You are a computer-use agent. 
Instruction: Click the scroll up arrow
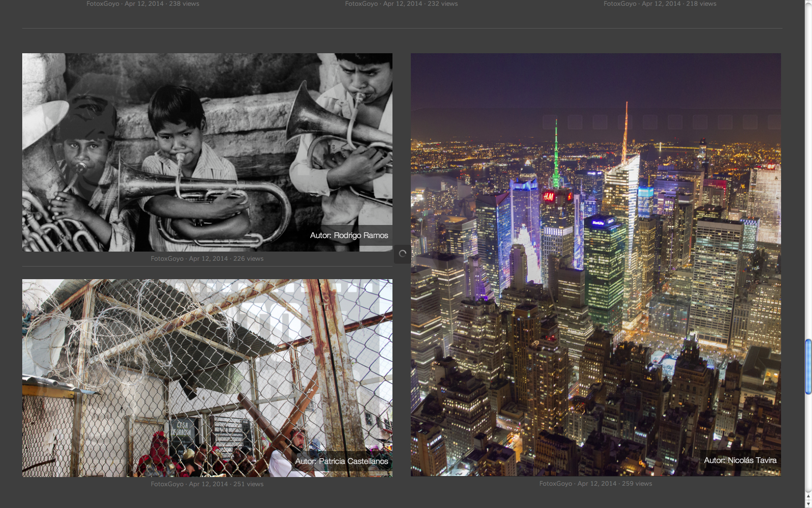(808, 497)
